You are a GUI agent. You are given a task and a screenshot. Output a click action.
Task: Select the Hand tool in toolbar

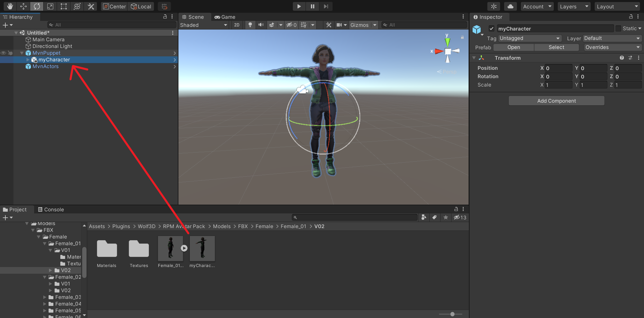point(10,6)
